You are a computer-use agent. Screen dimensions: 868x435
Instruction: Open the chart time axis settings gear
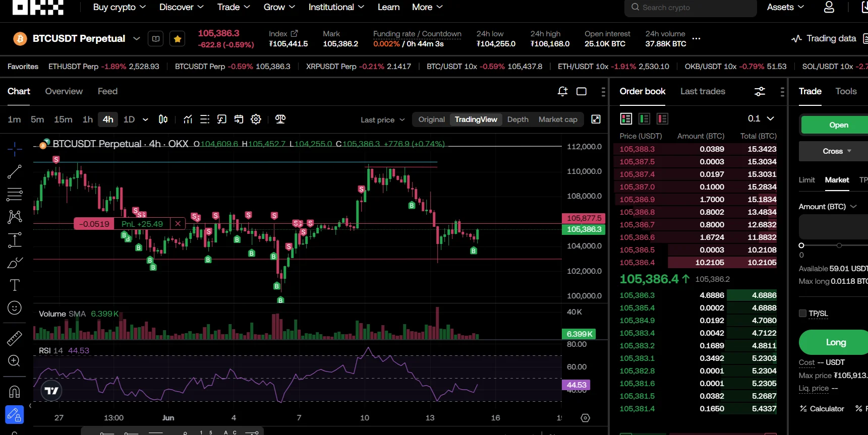585,418
